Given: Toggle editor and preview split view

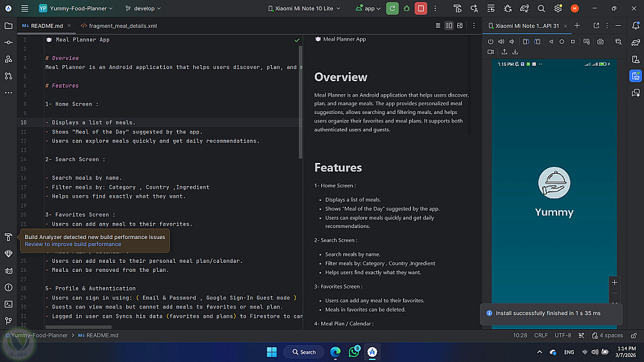Looking at the screenshot, I should point(450,26).
